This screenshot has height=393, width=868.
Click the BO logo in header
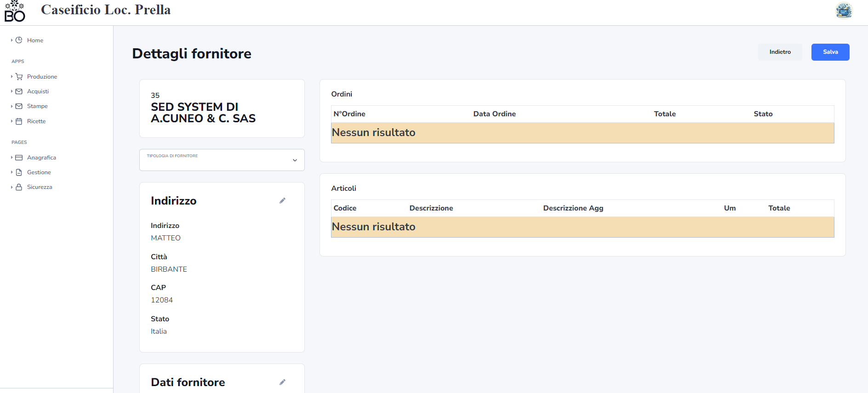pyautogui.click(x=15, y=11)
